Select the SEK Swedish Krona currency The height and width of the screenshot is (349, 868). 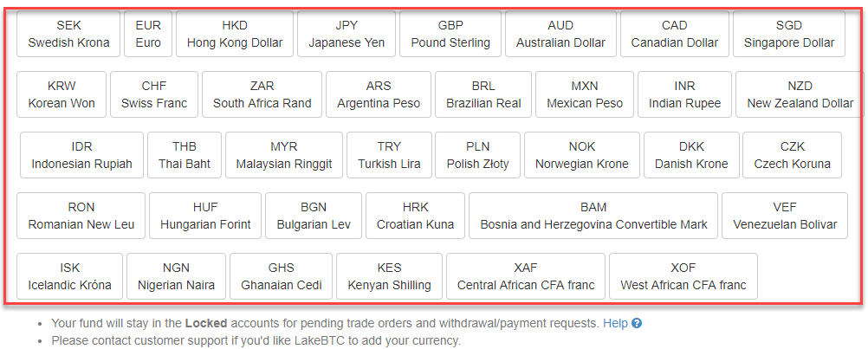[68, 34]
